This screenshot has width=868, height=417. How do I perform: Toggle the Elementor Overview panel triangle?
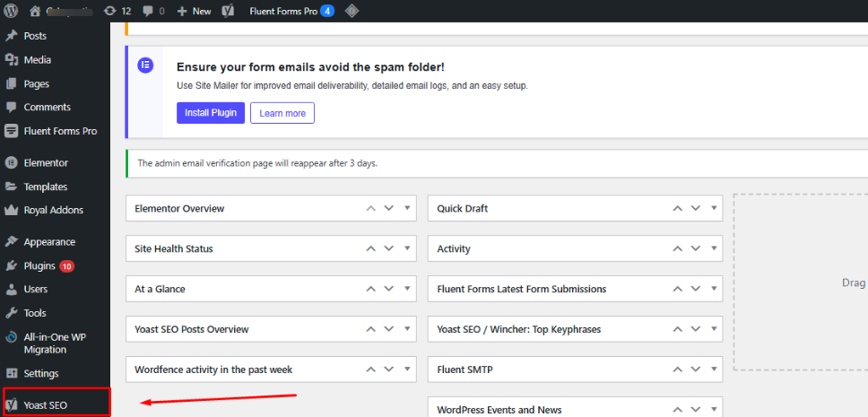click(408, 208)
